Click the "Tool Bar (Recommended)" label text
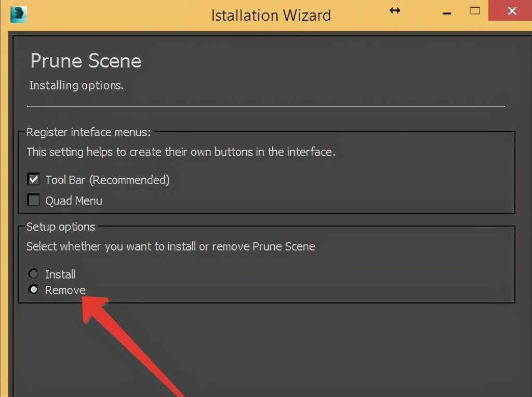The height and width of the screenshot is (397, 532). 107,180
